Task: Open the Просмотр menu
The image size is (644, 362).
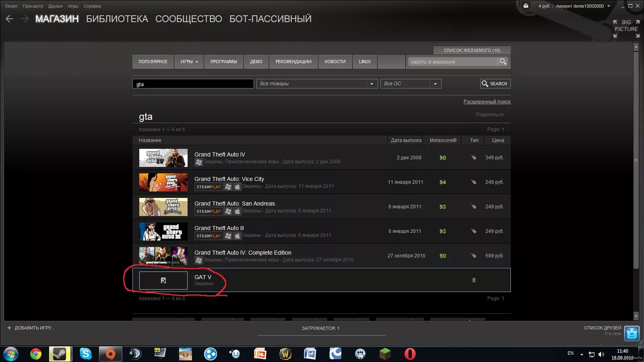Action: tap(33, 6)
